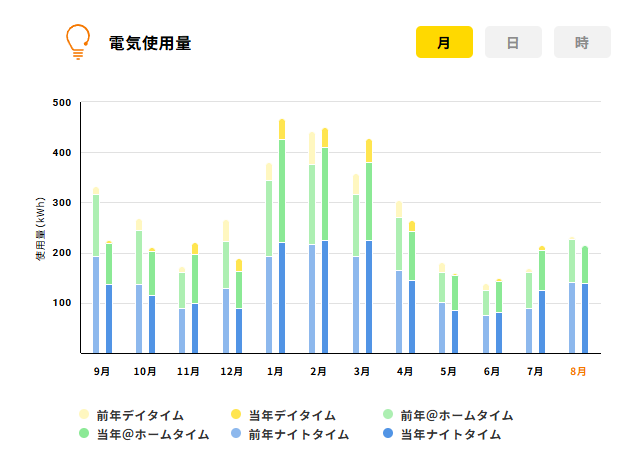
Task: Click the 300 y-axis value
Action: tap(62, 203)
